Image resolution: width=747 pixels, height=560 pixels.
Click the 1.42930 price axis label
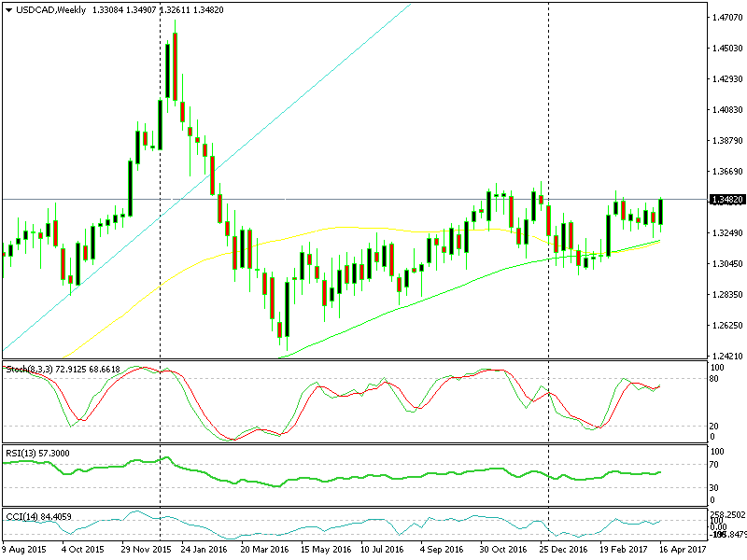(727, 79)
